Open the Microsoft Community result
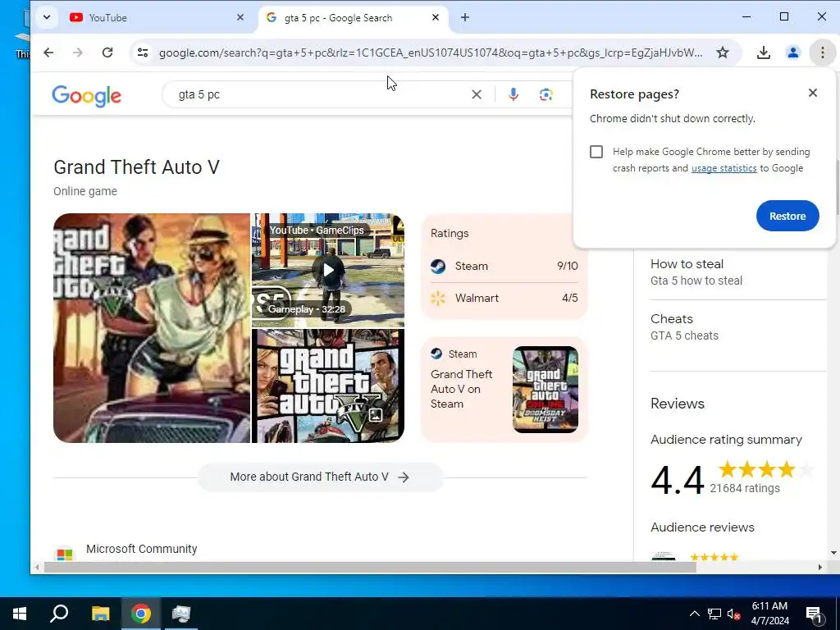This screenshot has width=840, height=630. point(141,549)
